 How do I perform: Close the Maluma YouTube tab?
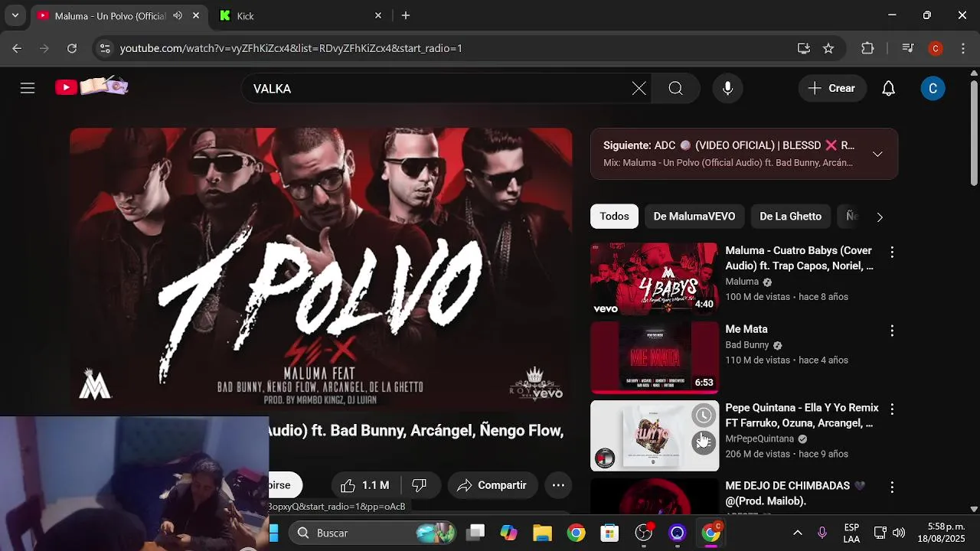[x=196, y=15]
